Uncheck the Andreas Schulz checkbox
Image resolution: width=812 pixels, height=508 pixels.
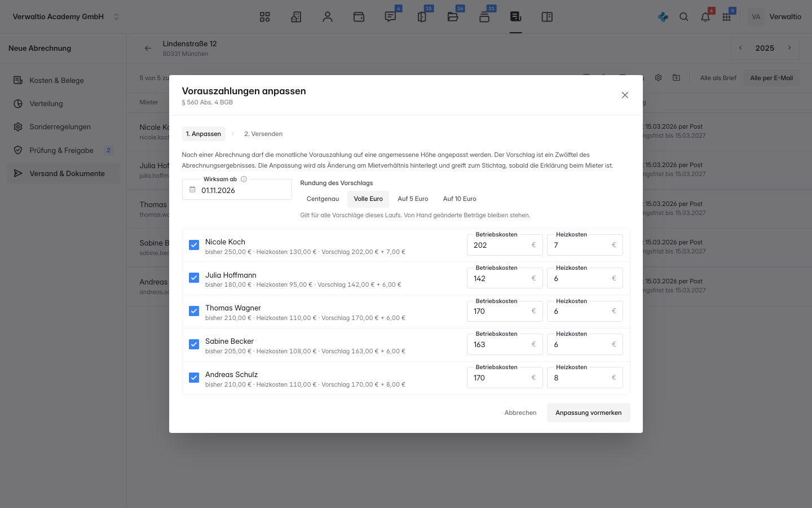tap(194, 378)
